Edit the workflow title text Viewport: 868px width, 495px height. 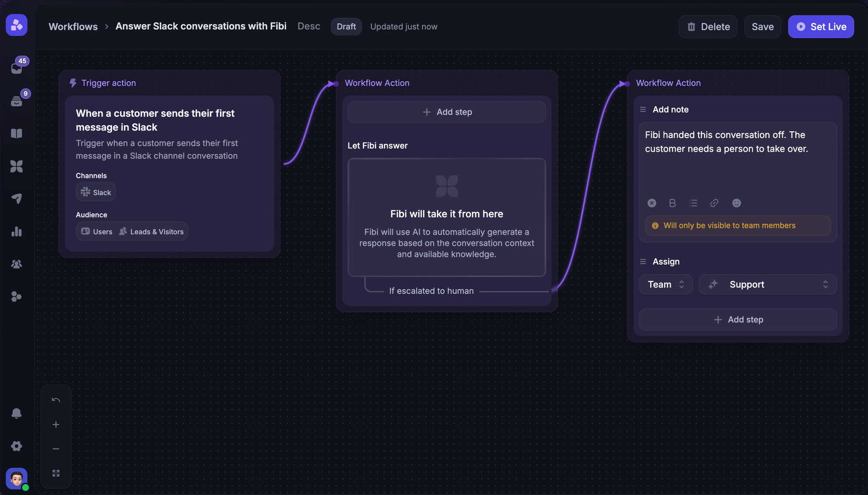coord(201,26)
